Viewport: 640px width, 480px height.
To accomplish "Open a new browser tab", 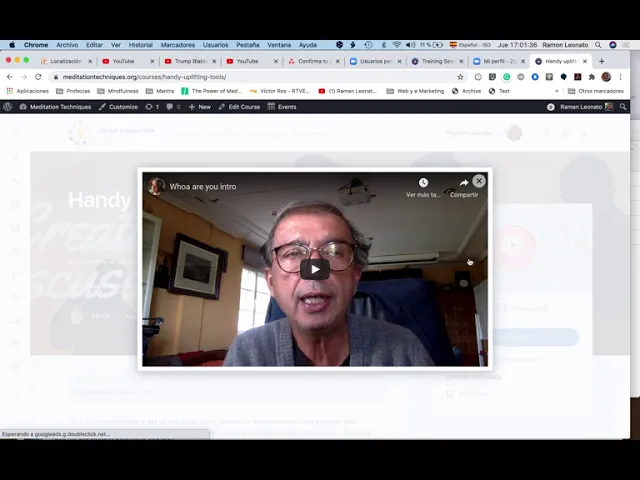I will pos(602,61).
